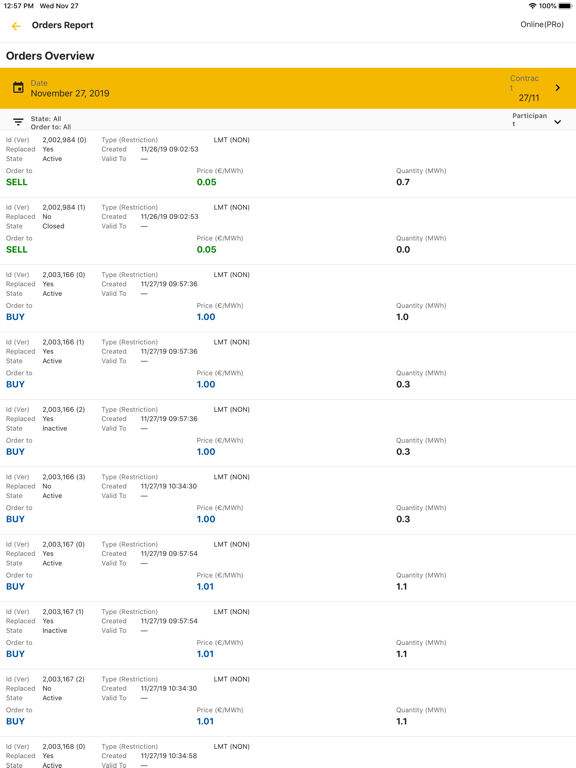Click the battery indicator in status bar
The width and height of the screenshot is (576, 768).
tap(565, 6)
